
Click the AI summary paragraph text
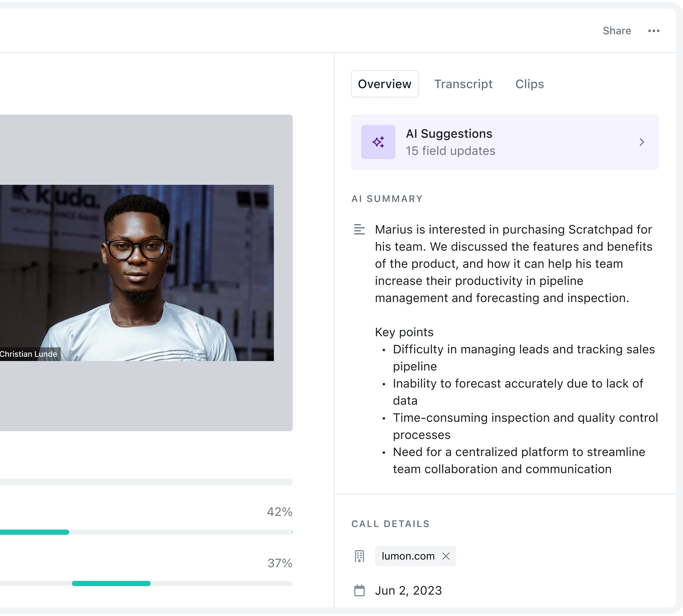(x=513, y=264)
